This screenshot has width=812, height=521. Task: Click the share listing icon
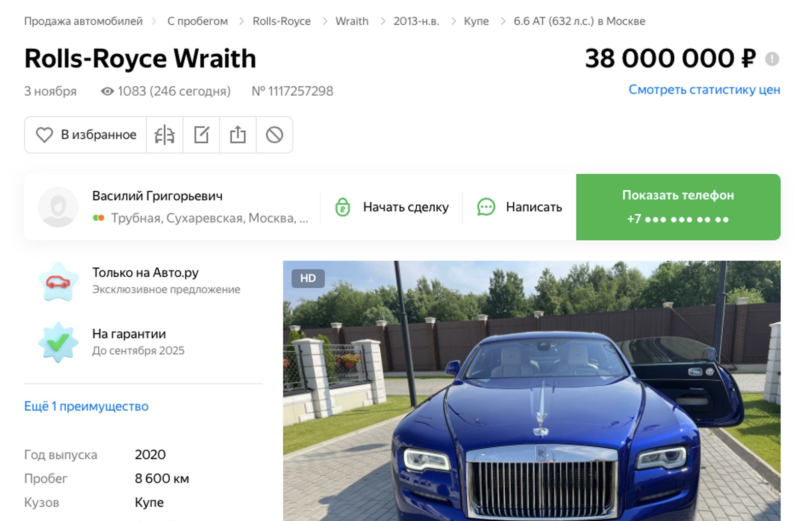238,135
